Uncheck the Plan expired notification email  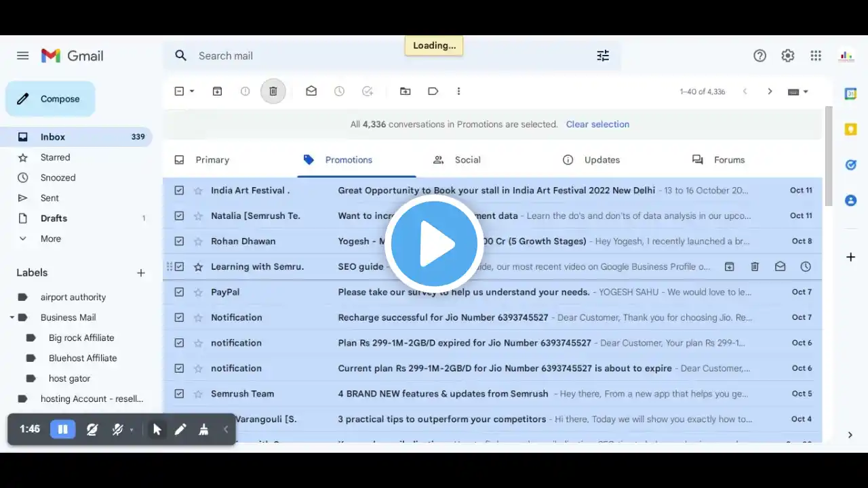[179, 343]
